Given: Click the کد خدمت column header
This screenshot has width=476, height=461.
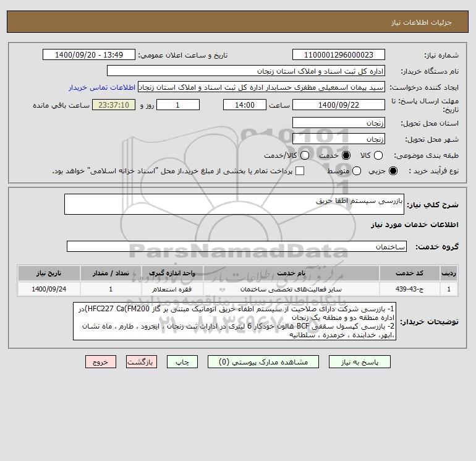Looking at the screenshot, I should tap(409, 273).
